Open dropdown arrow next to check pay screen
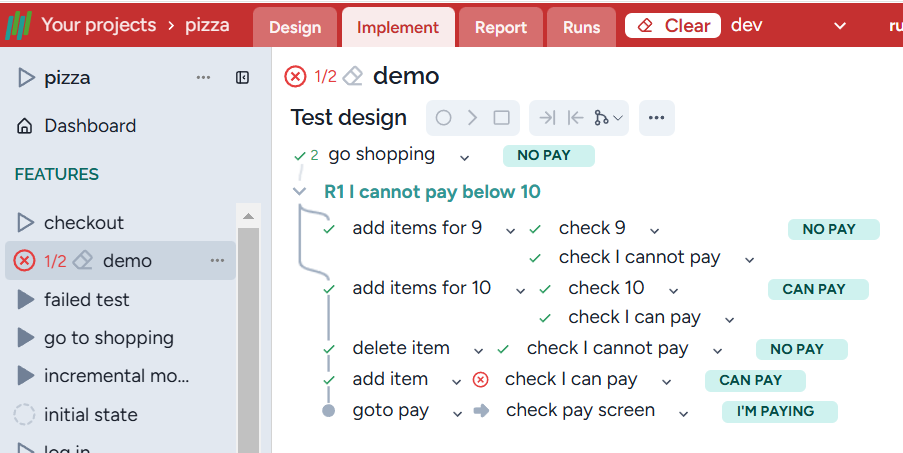 [x=683, y=413]
